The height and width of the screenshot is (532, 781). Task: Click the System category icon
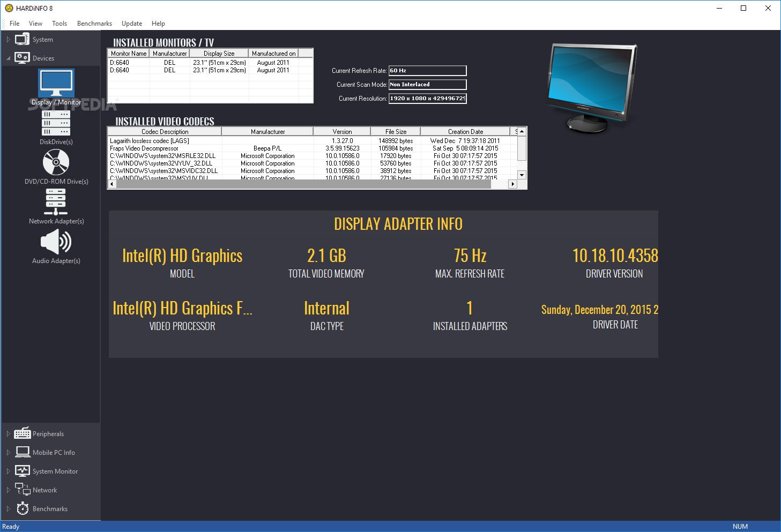[x=22, y=39]
